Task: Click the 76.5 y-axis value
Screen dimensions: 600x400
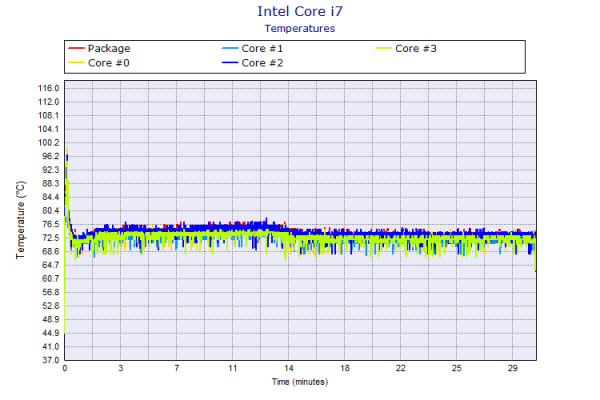Action: tap(51, 224)
